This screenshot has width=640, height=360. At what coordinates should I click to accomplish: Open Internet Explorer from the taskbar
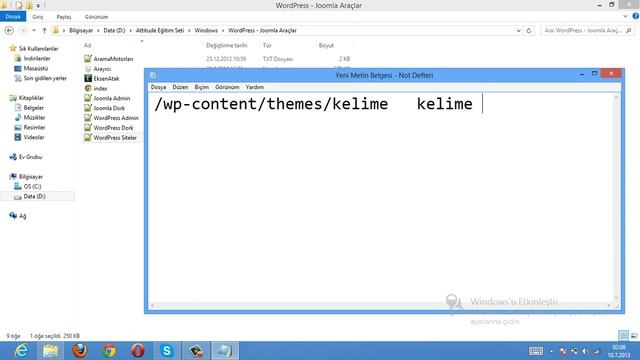coord(21,351)
